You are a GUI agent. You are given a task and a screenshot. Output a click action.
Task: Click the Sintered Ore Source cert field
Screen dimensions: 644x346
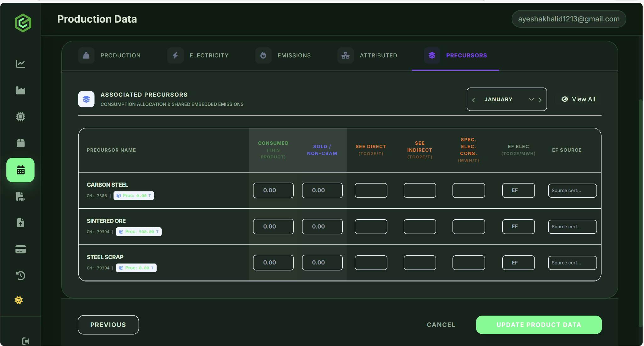click(x=572, y=227)
